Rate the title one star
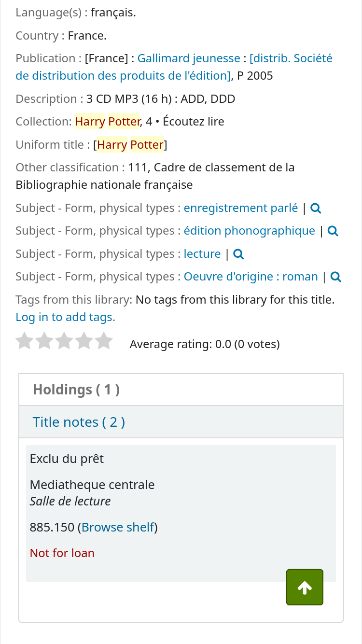 coord(25,342)
